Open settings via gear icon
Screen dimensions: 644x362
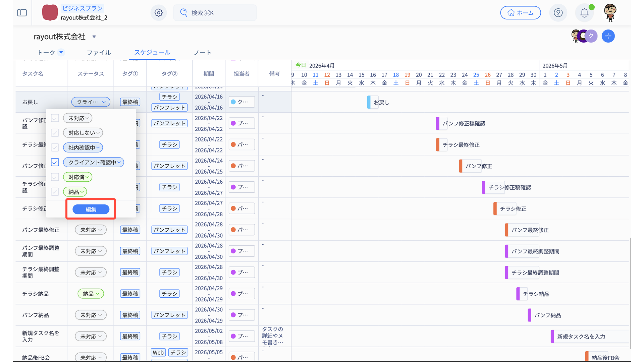[x=159, y=13]
